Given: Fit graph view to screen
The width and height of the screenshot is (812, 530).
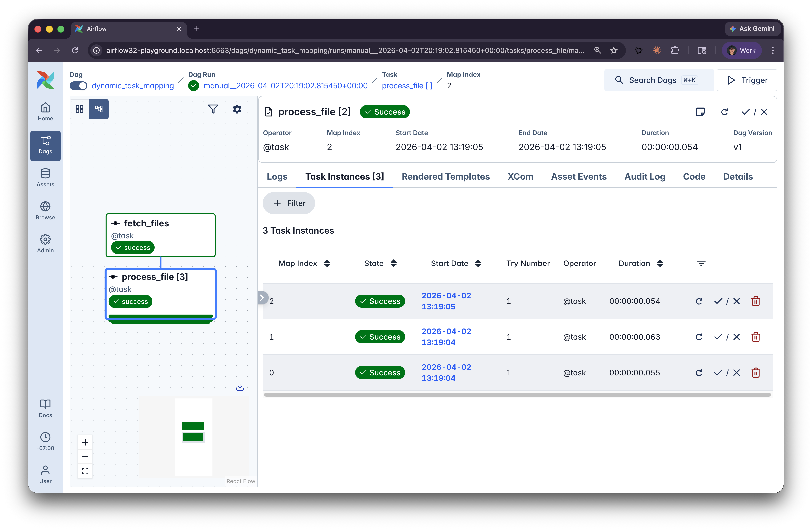Looking at the screenshot, I should pos(85,471).
